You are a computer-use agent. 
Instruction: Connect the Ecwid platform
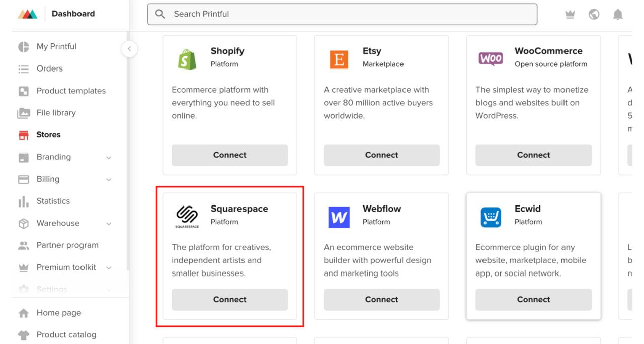tap(533, 300)
